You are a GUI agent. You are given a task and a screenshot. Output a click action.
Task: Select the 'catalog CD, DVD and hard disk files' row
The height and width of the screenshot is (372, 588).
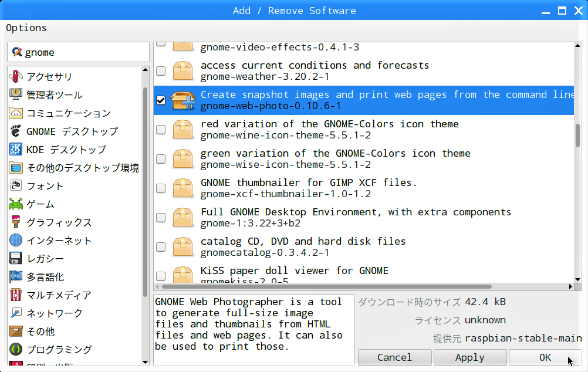coord(364,247)
